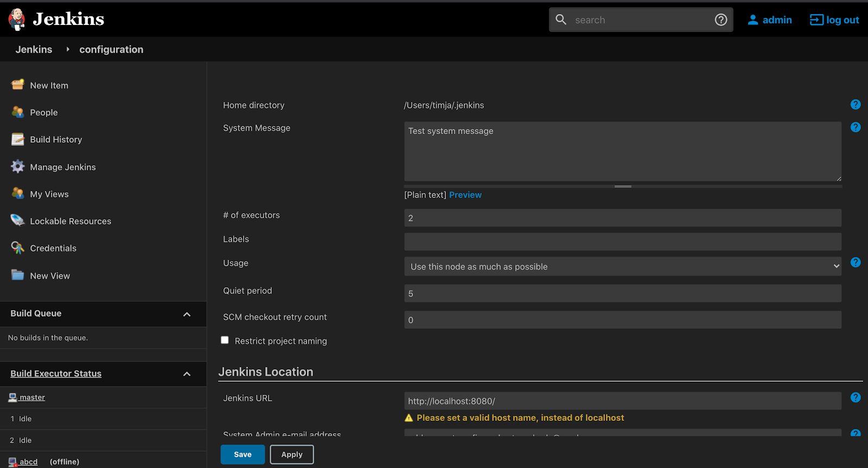Image resolution: width=868 pixels, height=468 pixels.
Task: Click the Jenkins Location heading
Action: (266, 372)
